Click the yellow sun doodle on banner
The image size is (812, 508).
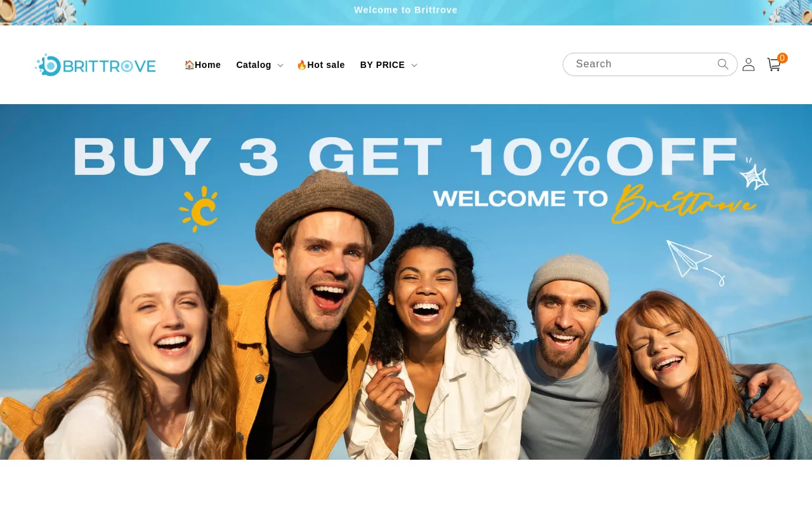199,209
